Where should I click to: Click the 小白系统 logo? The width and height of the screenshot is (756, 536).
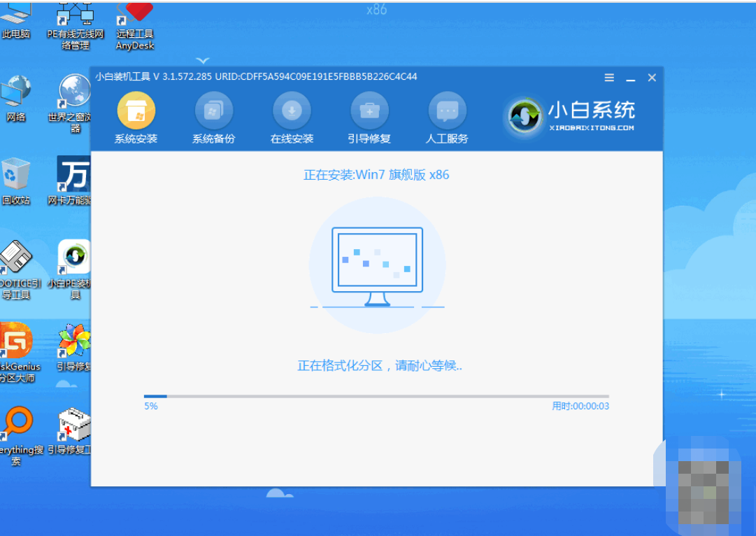(570, 116)
